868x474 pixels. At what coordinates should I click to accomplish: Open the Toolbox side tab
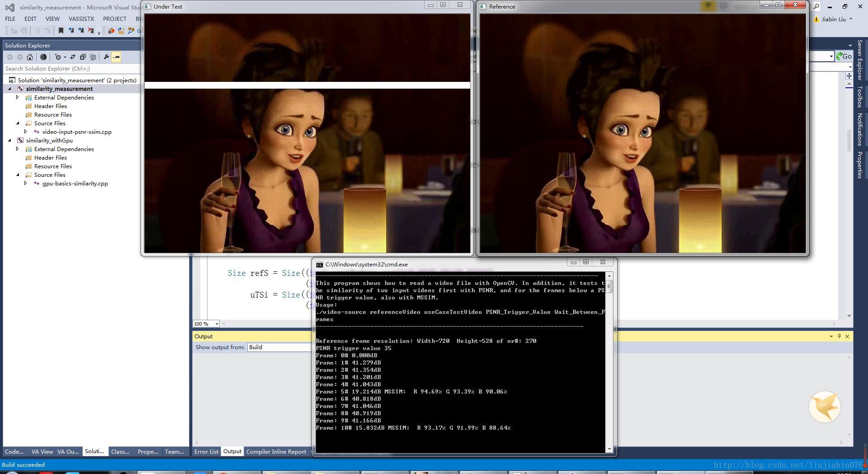coord(860,96)
